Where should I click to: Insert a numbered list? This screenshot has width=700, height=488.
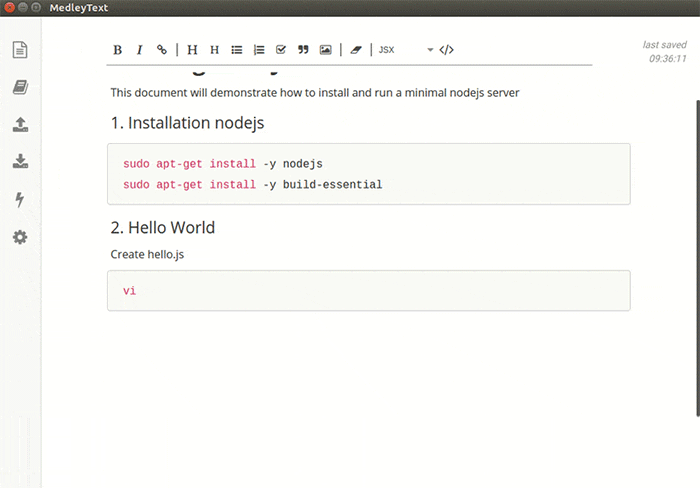(x=259, y=50)
